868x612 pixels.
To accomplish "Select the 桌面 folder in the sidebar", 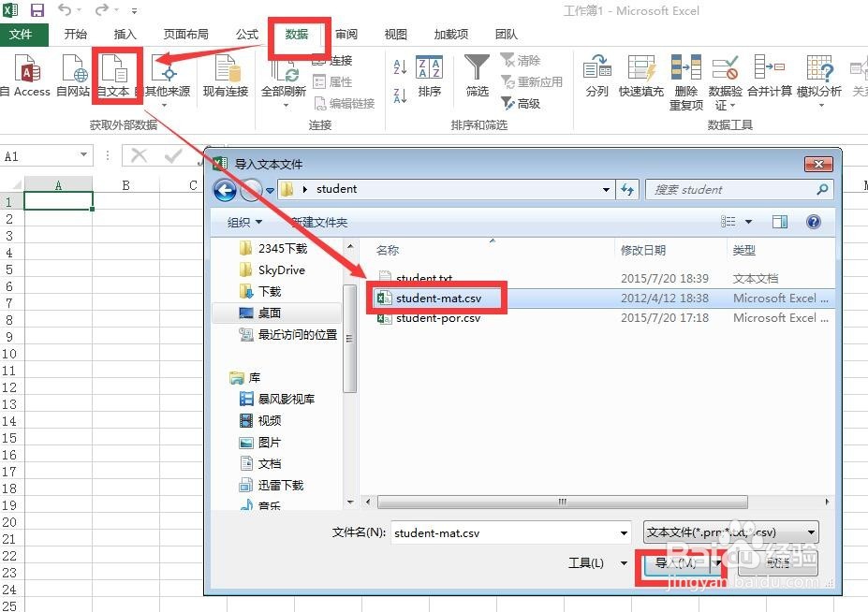I will 268,313.
